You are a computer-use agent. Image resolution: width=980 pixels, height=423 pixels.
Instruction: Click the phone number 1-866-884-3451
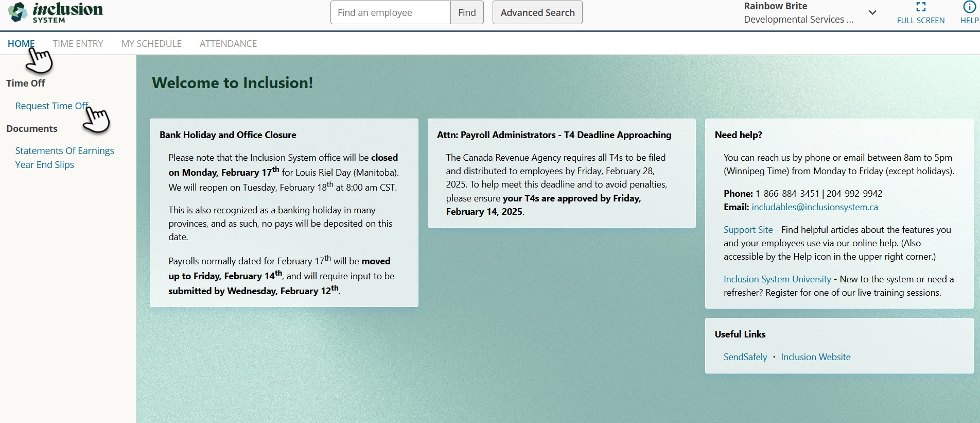click(787, 194)
